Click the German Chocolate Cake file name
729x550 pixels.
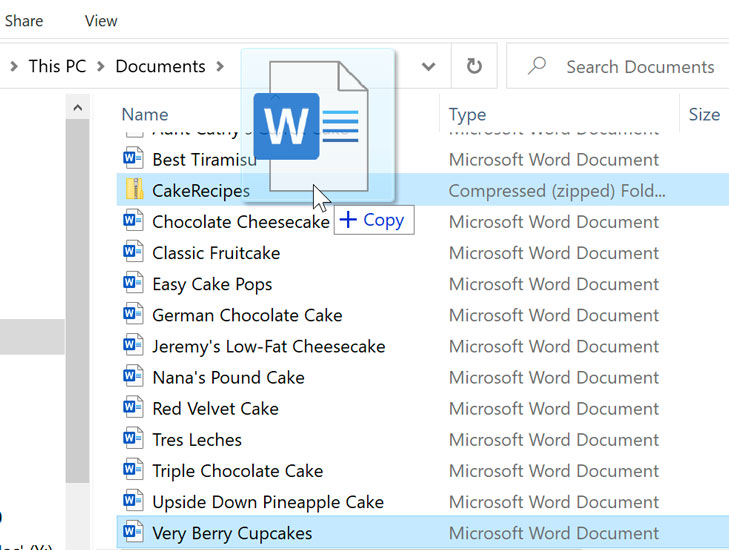pos(247,316)
